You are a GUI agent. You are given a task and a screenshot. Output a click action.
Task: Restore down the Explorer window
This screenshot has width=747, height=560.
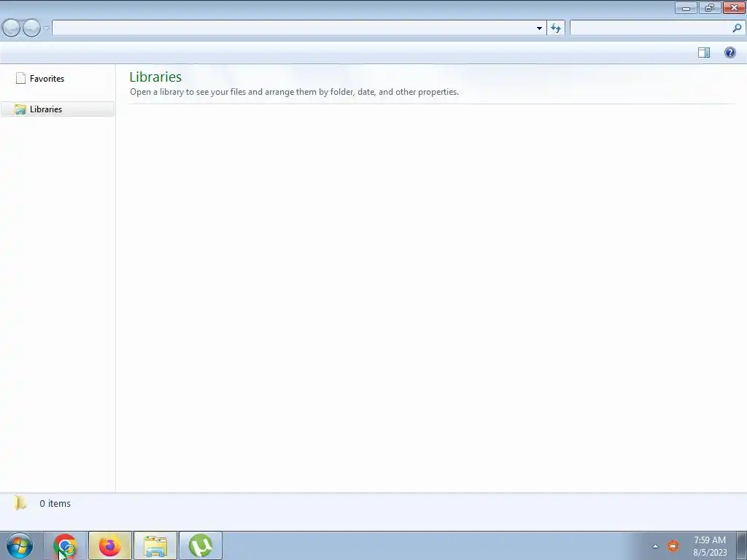pyautogui.click(x=710, y=7)
